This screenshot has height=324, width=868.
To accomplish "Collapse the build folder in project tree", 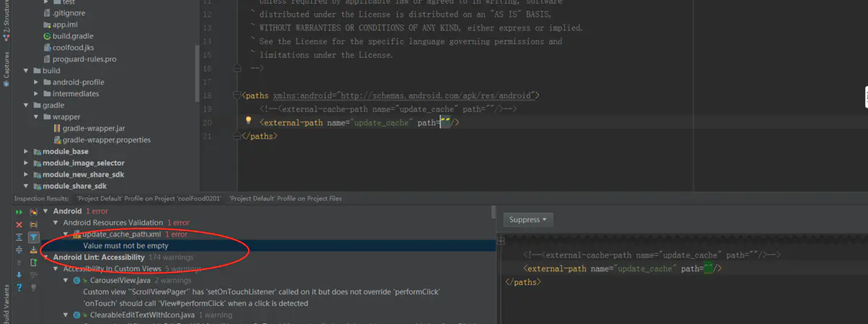I will pos(27,71).
